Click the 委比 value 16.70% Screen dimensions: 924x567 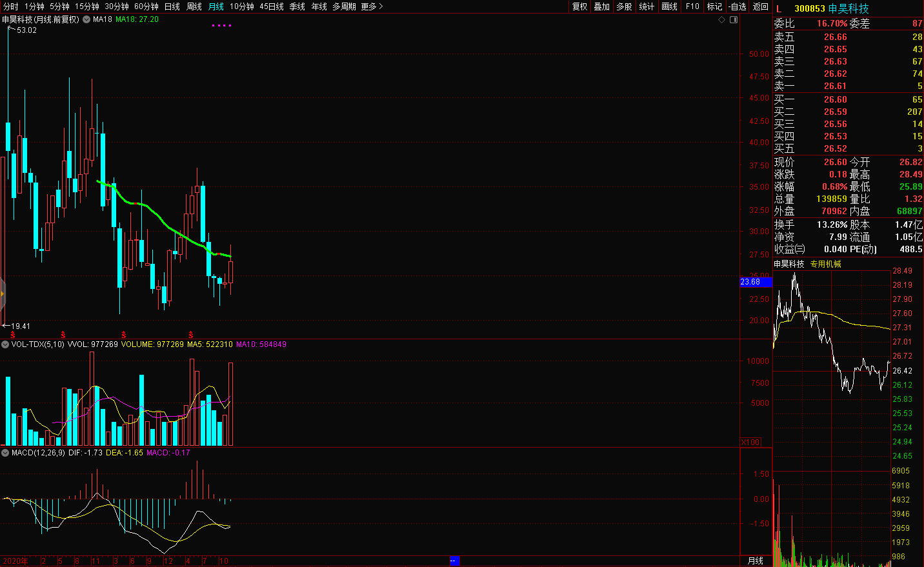(x=832, y=23)
